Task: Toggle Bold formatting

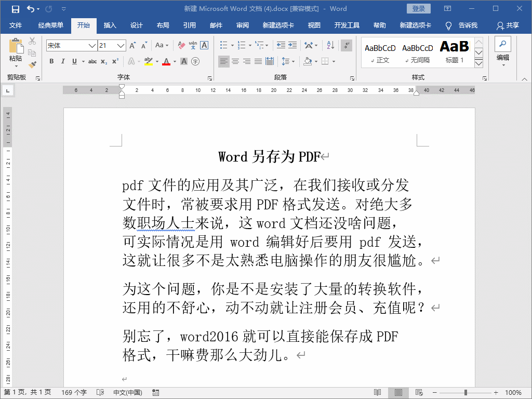Action: click(51, 61)
